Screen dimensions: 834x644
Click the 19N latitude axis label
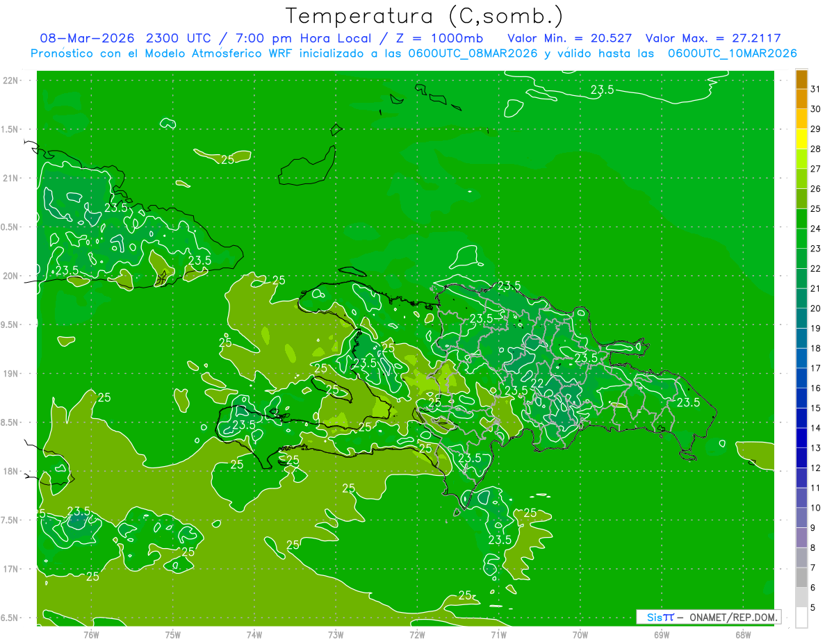point(10,373)
